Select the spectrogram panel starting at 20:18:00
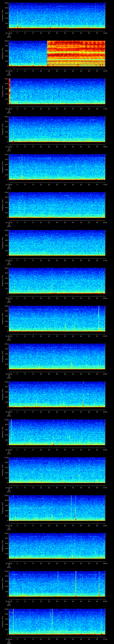This screenshot has width=114, height=644. [57, 167]
